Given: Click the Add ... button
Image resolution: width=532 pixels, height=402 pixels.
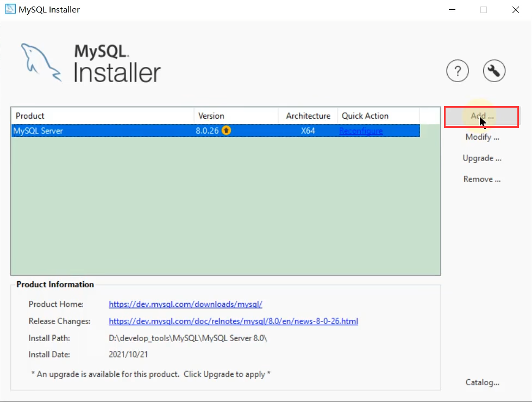Looking at the screenshot, I should click(482, 116).
